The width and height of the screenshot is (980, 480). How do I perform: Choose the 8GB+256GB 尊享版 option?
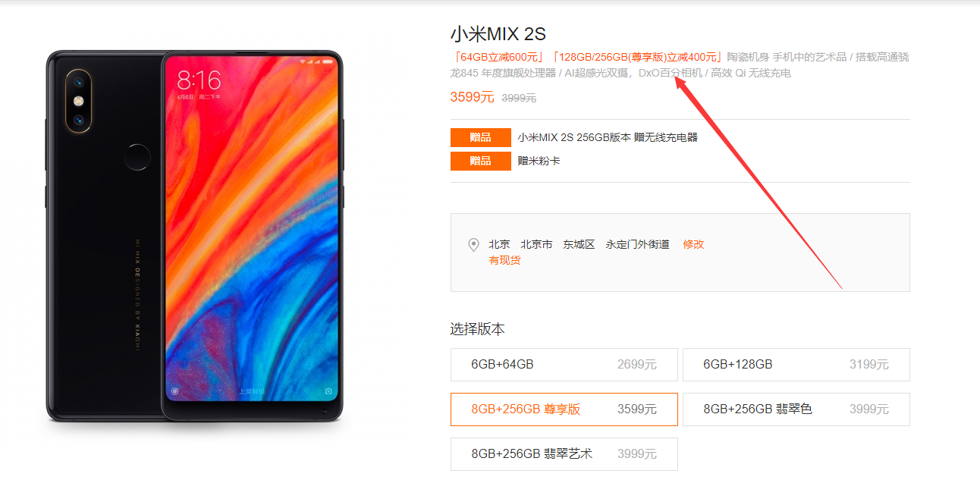click(x=564, y=409)
